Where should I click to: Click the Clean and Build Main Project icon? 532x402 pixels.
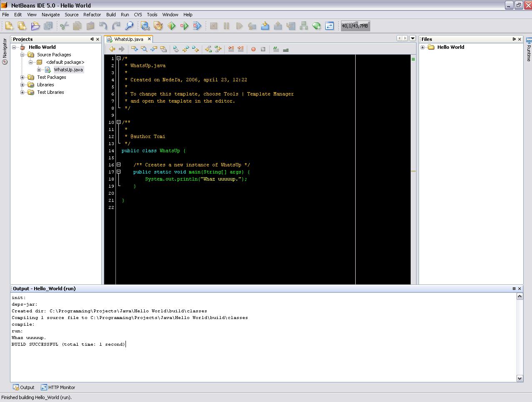158,26
